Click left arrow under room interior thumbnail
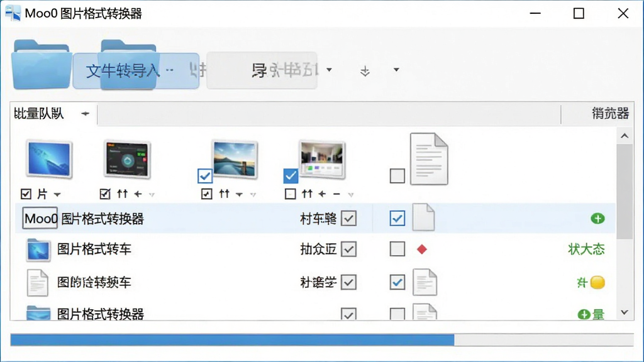Image resolution: width=644 pixels, height=362 pixels. click(323, 194)
